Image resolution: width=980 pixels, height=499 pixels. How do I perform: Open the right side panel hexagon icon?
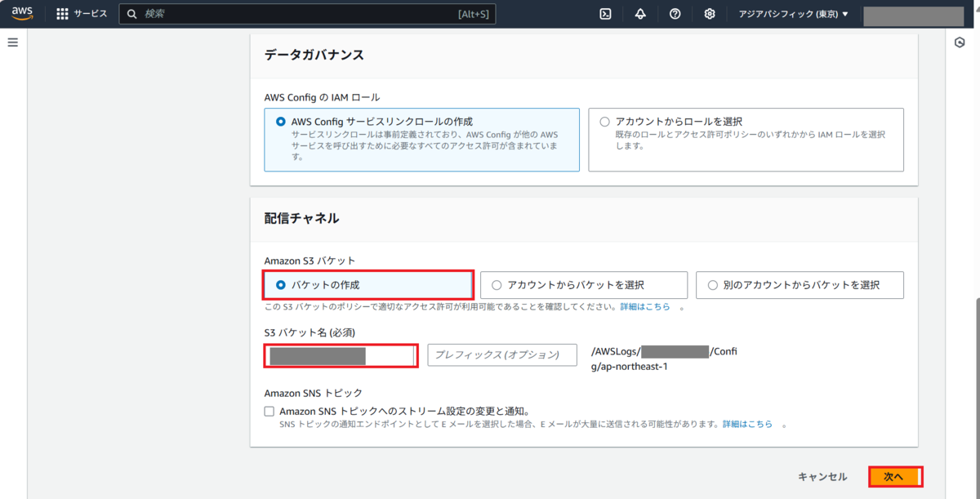[x=960, y=42]
